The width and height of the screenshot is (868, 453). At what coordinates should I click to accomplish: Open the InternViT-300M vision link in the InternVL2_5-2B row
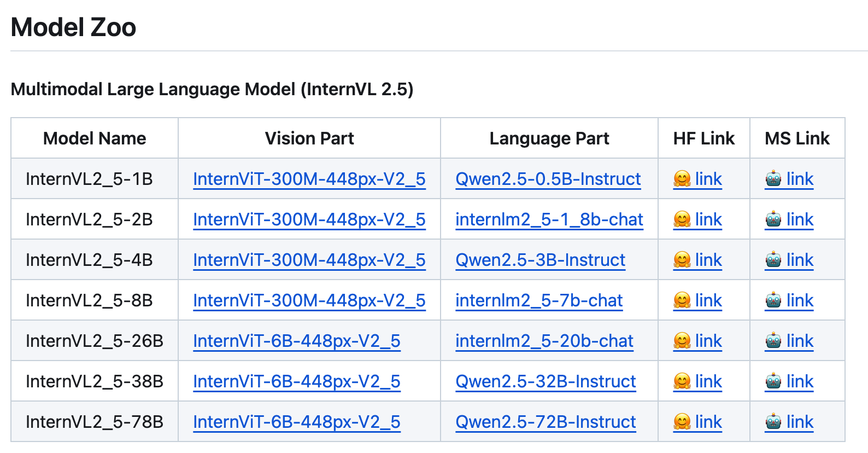pyautogui.click(x=309, y=219)
